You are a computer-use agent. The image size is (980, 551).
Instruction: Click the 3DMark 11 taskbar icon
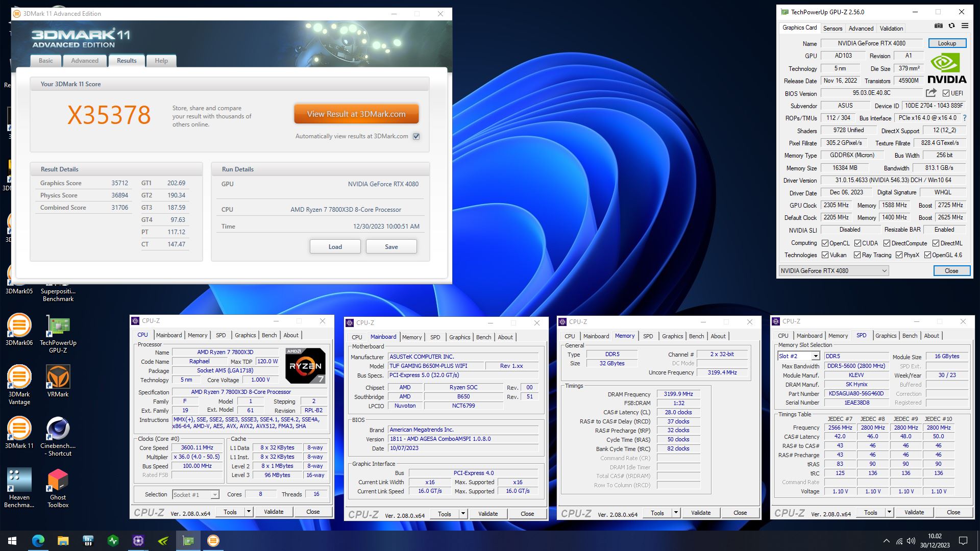pos(213,541)
